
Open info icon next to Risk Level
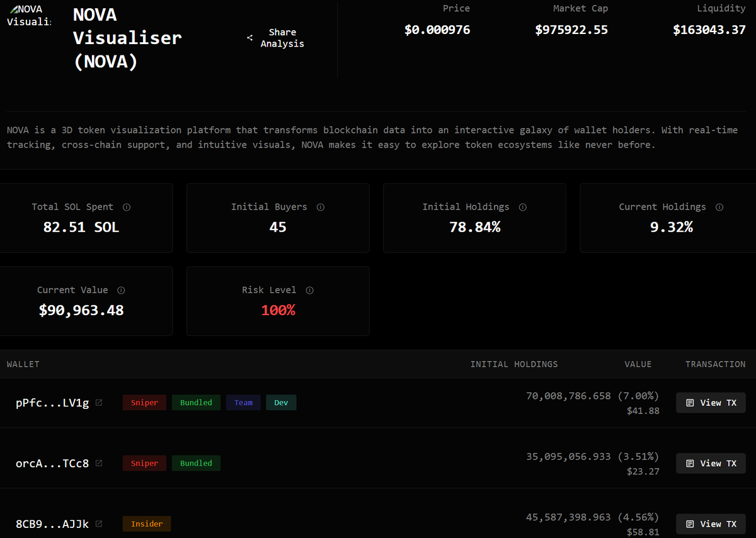pos(309,290)
